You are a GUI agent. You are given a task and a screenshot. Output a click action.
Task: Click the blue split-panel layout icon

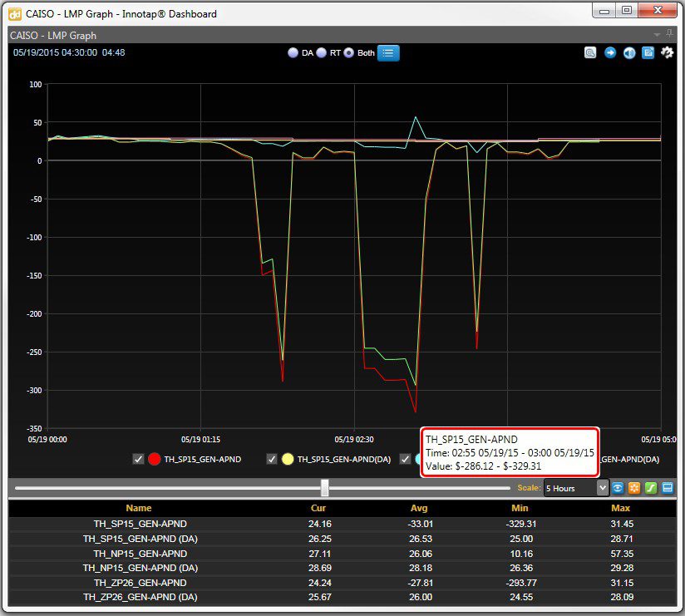click(x=668, y=487)
